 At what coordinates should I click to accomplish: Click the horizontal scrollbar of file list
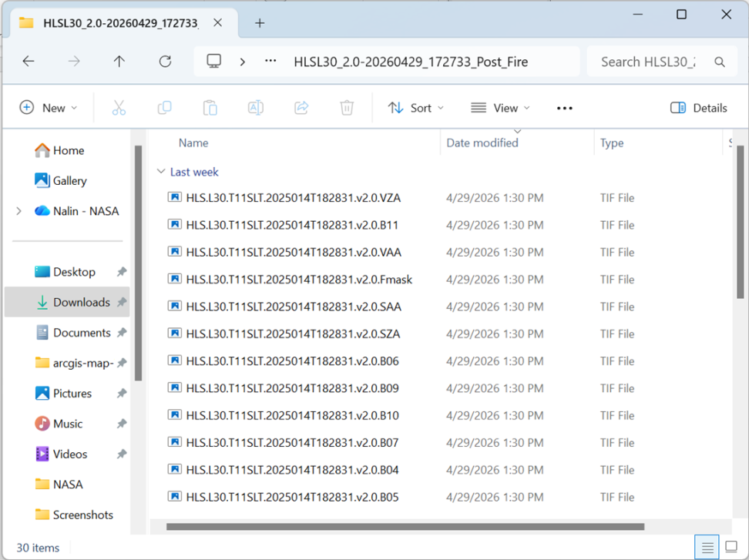(x=405, y=527)
